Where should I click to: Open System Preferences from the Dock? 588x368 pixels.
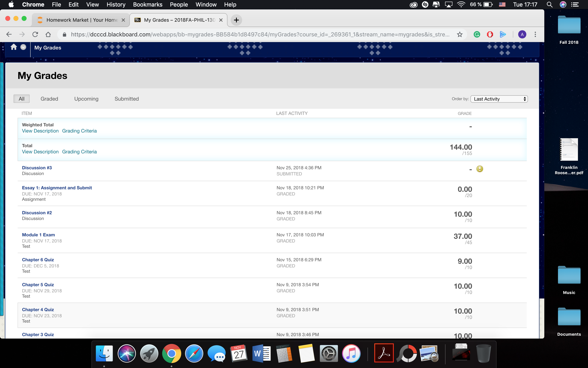pyautogui.click(x=329, y=353)
